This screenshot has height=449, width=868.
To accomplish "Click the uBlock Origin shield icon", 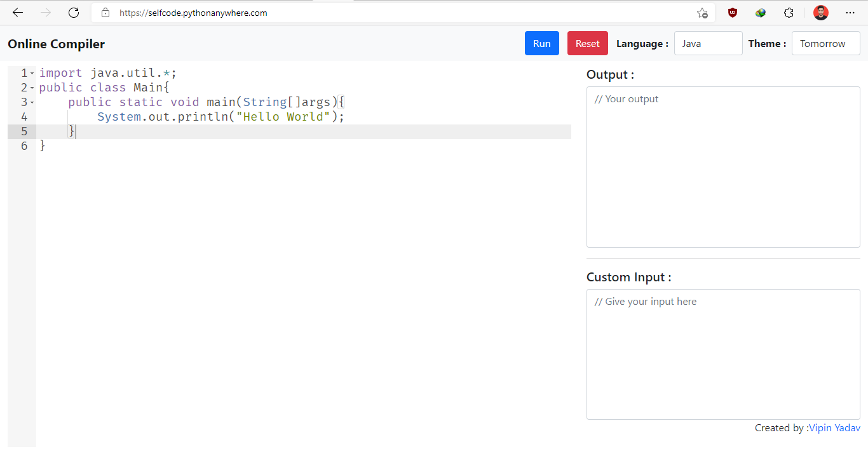I will click(x=732, y=12).
